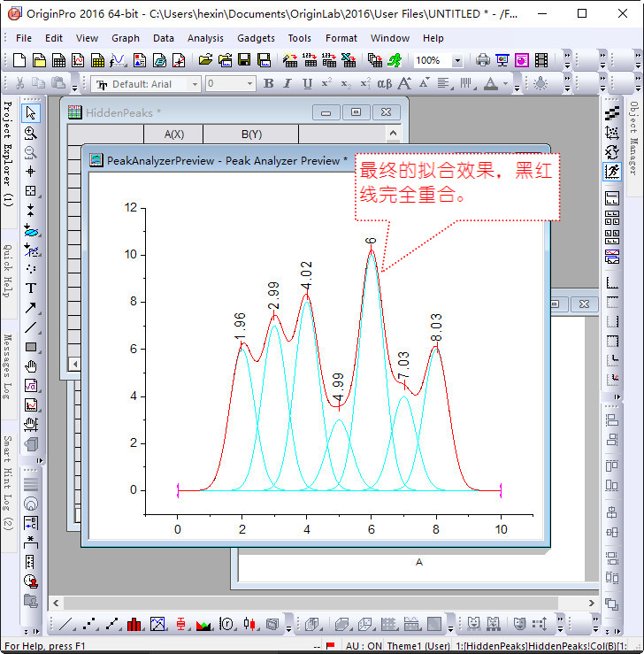
Task: Open the 100% zoom level dropdown
Action: pos(456,61)
